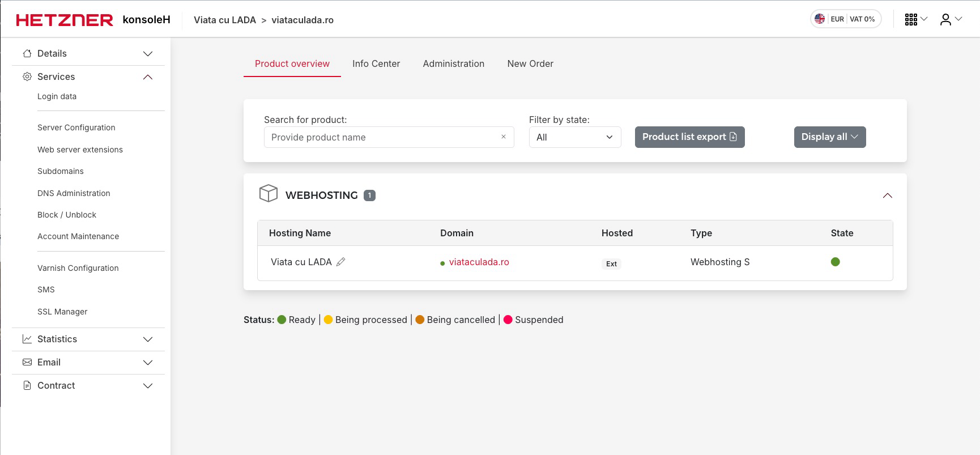Viewport: 980px width, 455px height.
Task: Open the Filter by state dropdown
Action: click(x=574, y=137)
